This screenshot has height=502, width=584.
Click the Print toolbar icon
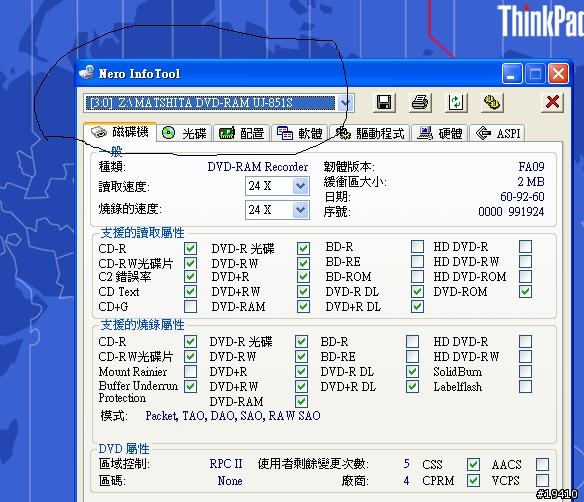[x=420, y=102]
